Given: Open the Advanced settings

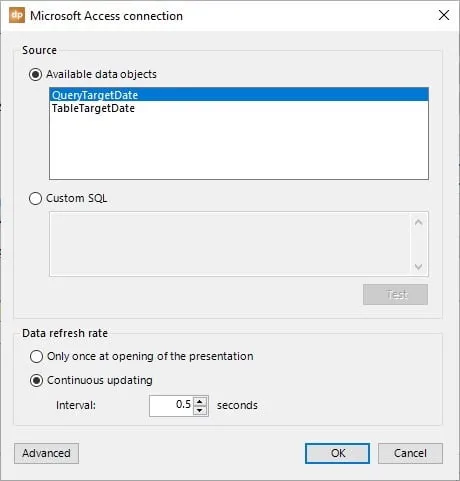Looking at the screenshot, I should pyautogui.click(x=46, y=453).
